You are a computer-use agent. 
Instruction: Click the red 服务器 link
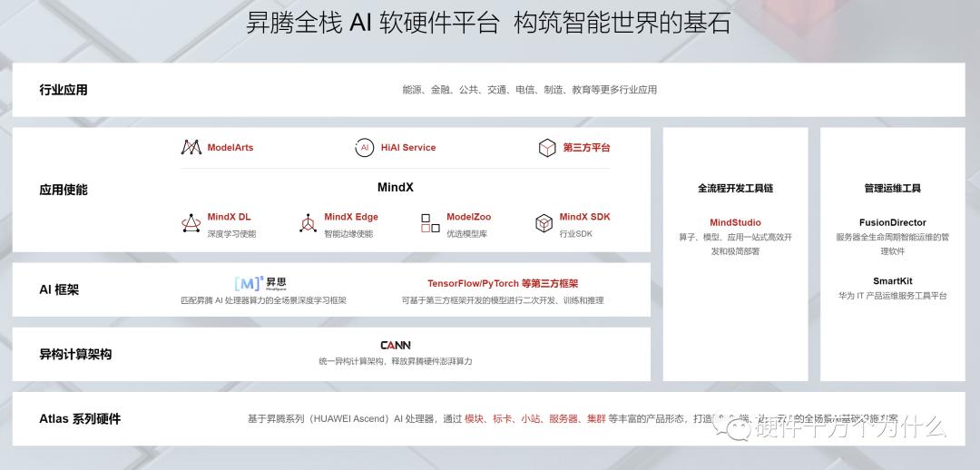pyautogui.click(x=563, y=419)
